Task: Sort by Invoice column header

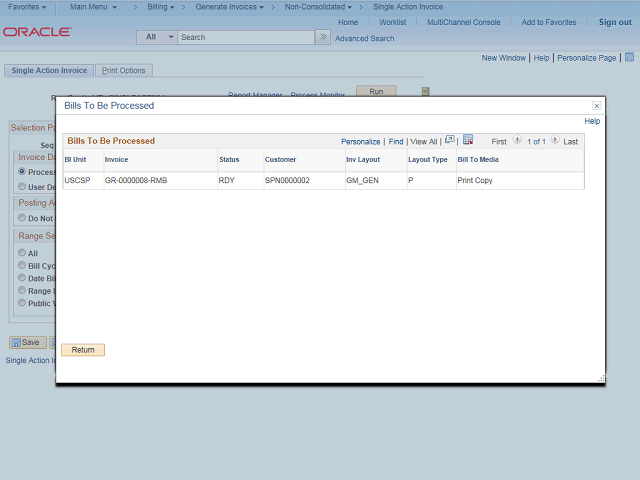Action: pos(116,160)
